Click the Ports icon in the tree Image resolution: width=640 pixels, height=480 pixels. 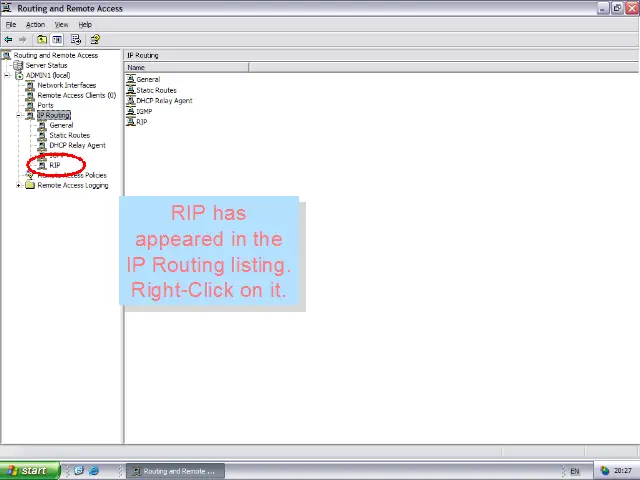[x=30, y=105]
